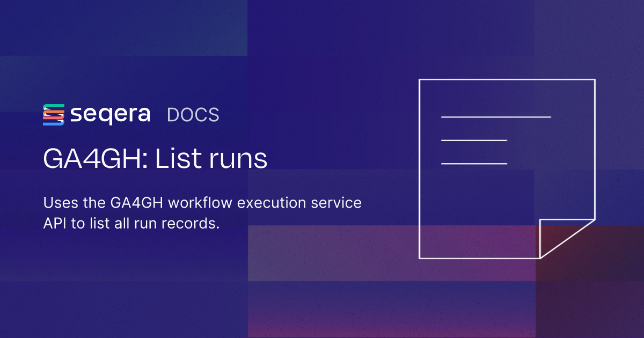Click the green top stripe of logo
The image size is (644, 338).
point(54,106)
